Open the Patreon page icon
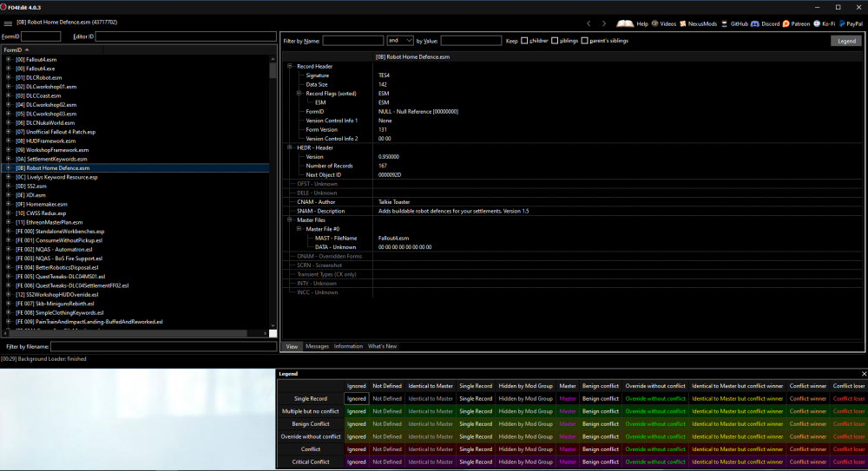 coord(786,23)
